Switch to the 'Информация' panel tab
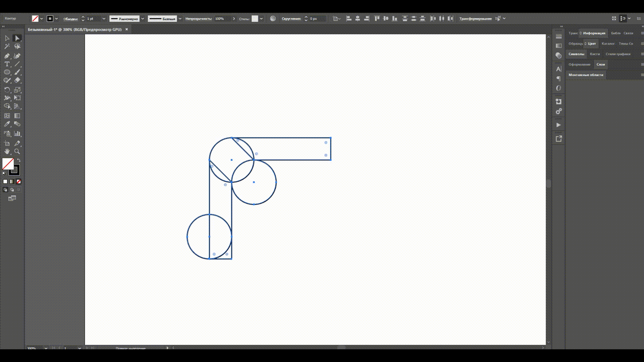 pos(594,33)
